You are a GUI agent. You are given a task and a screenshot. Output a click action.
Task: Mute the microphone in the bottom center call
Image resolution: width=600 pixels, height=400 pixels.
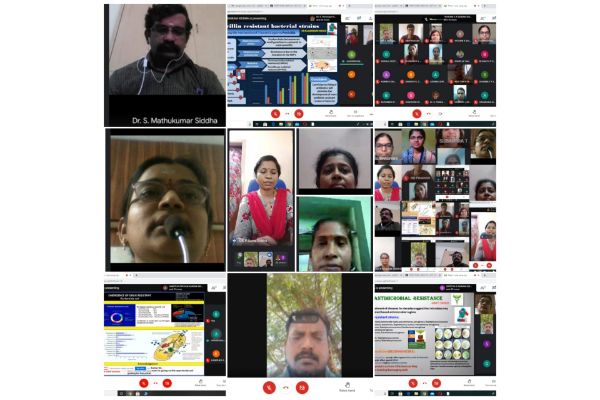268,386
